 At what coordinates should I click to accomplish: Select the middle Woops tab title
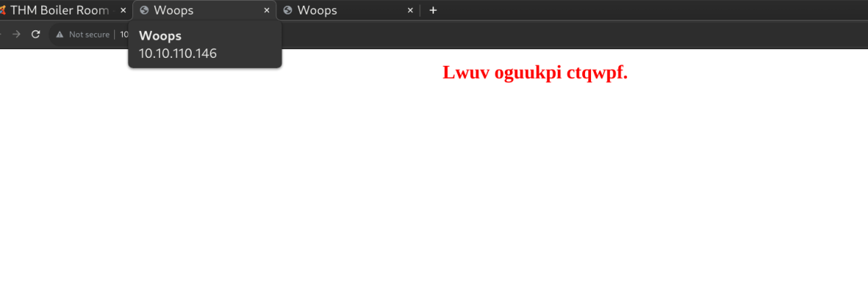pyautogui.click(x=174, y=10)
